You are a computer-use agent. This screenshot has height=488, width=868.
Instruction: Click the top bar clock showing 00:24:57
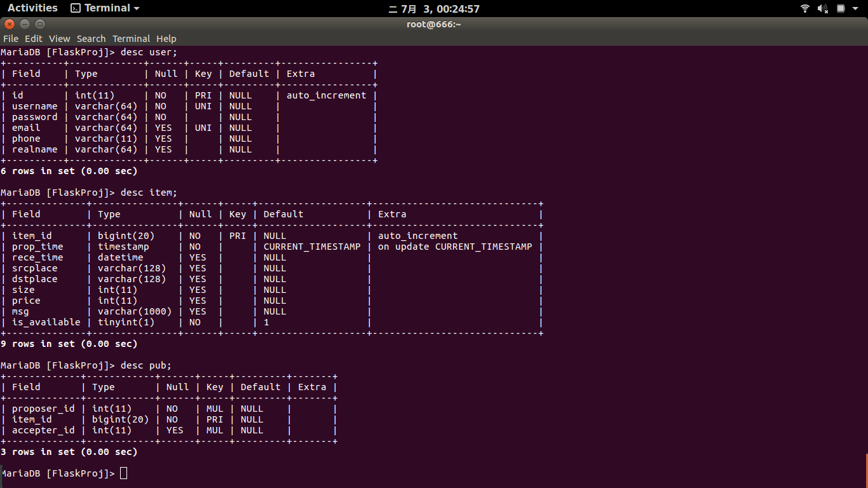tap(433, 9)
